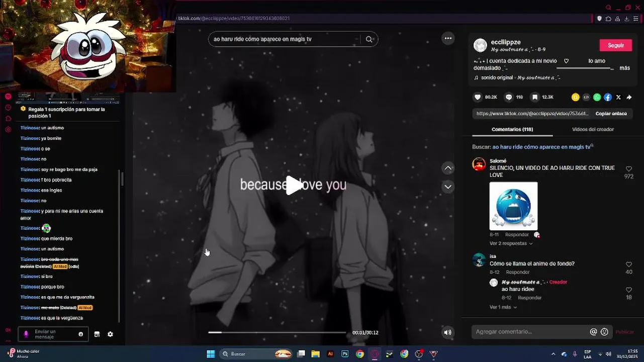Open blue crying emoji sticker image
The image size is (644, 362).
pyautogui.click(x=513, y=206)
